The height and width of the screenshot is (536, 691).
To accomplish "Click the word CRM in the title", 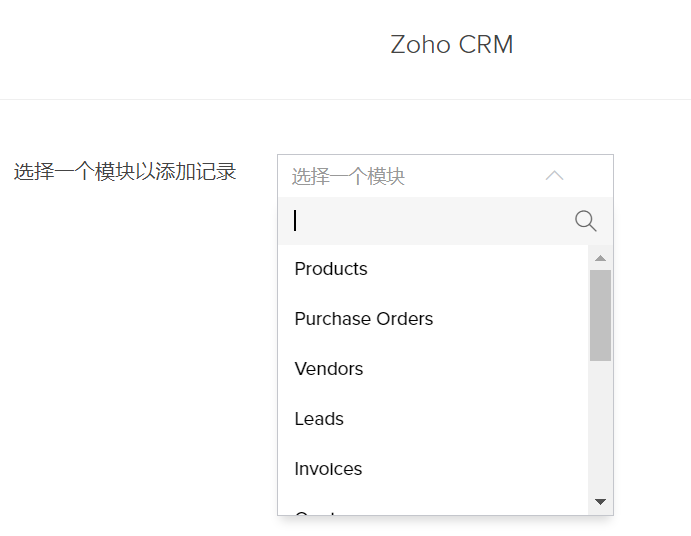I will pyautogui.click(x=486, y=45).
